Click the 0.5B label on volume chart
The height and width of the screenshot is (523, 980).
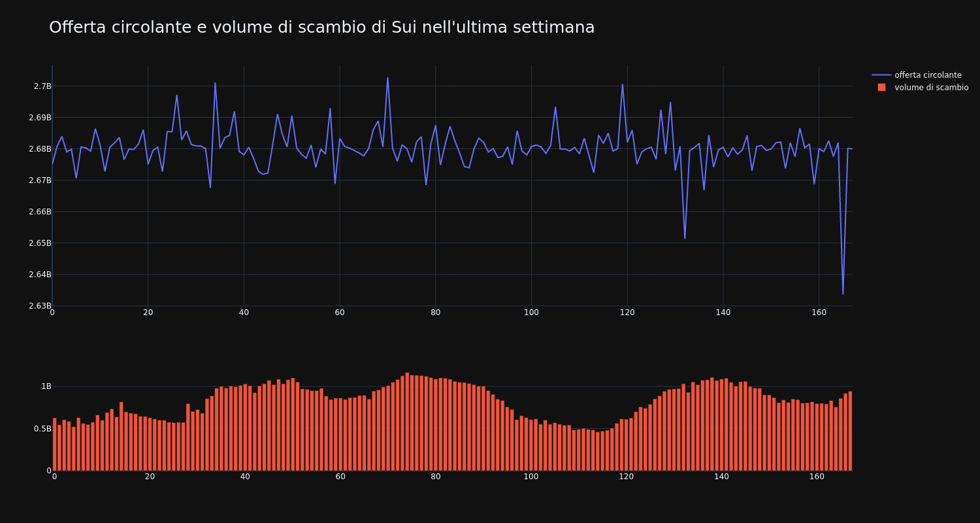pyautogui.click(x=42, y=429)
